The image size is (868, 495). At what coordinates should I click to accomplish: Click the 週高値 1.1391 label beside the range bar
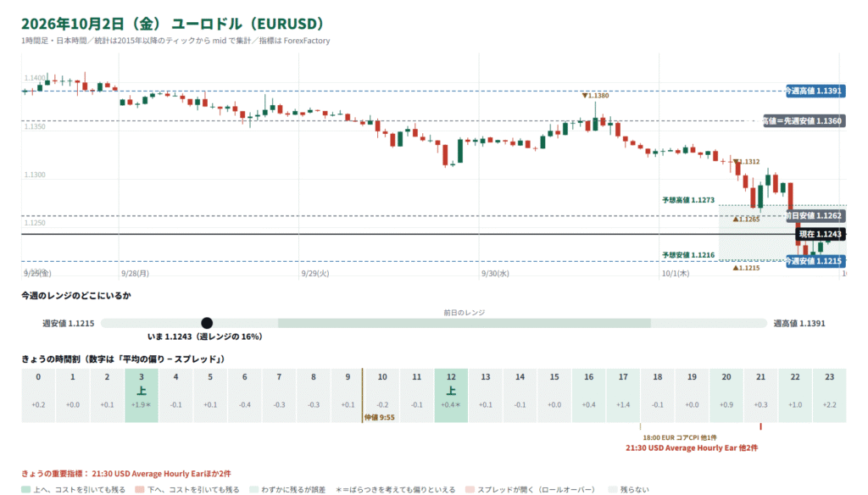[798, 323]
